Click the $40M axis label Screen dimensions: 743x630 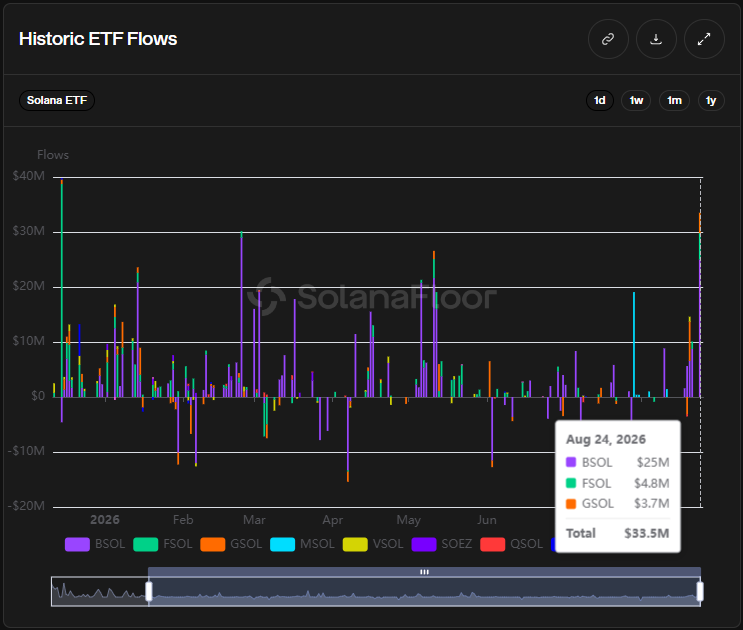pos(29,176)
